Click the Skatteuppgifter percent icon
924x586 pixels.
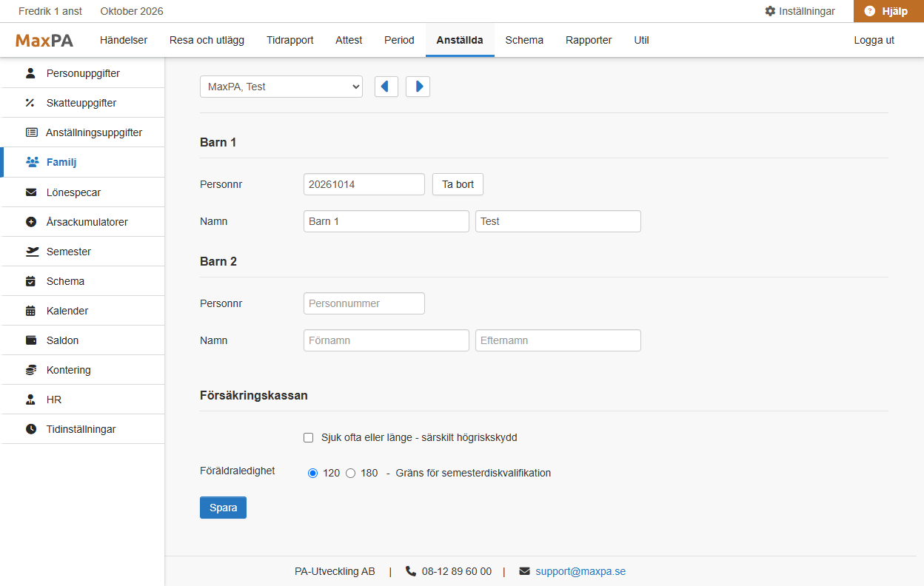[x=30, y=103]
